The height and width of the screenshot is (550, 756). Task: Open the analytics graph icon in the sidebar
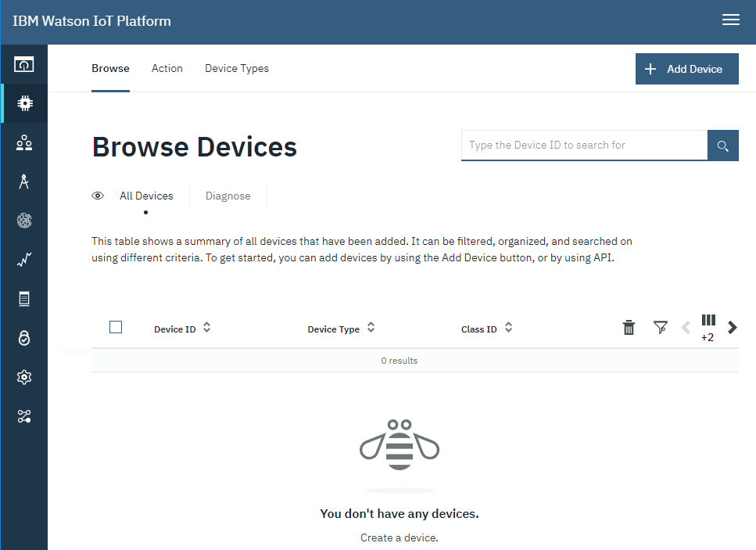(x=23, y=259)
